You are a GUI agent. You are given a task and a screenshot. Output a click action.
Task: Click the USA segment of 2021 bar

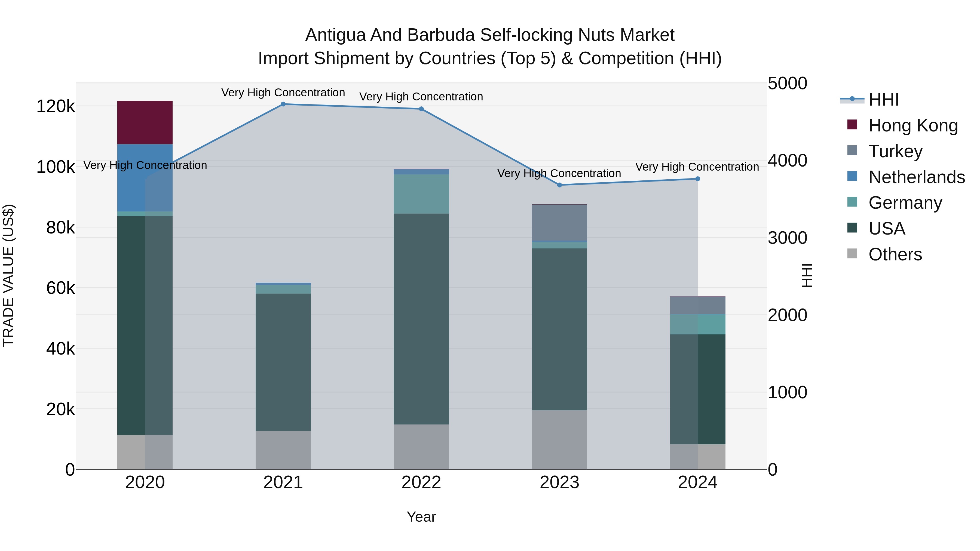click(x=283, y=362)
